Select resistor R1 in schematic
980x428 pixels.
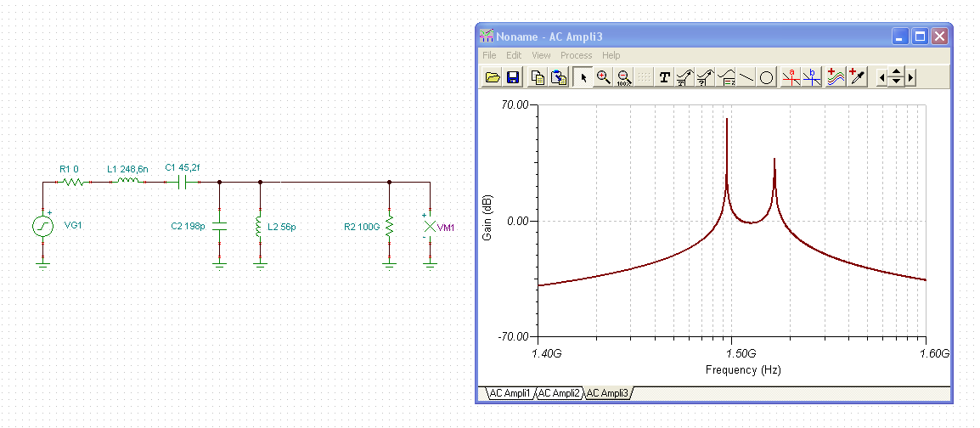coord(73,182)
